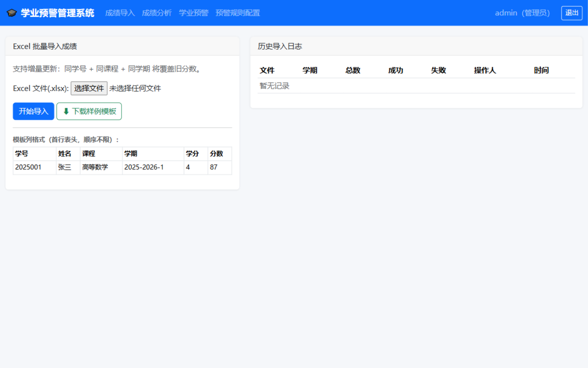
Task: Click the graduation cap logo icon
Action: coord(11,13)
